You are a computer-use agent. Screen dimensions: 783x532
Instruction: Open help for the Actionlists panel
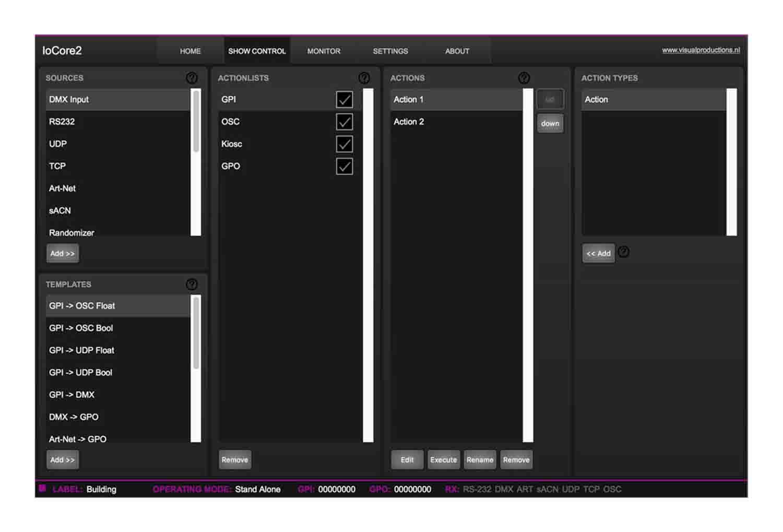[364, 78]
